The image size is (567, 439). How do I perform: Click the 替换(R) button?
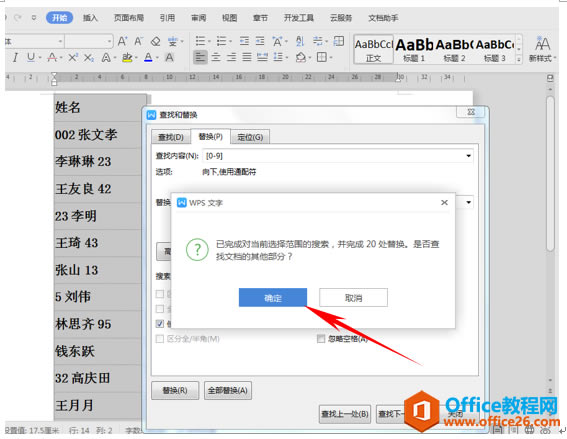(x=175, y=391)
